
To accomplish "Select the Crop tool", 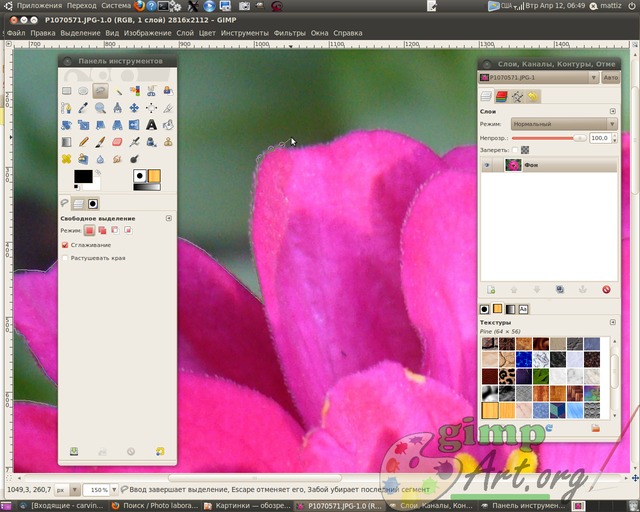I will point(168,108).
